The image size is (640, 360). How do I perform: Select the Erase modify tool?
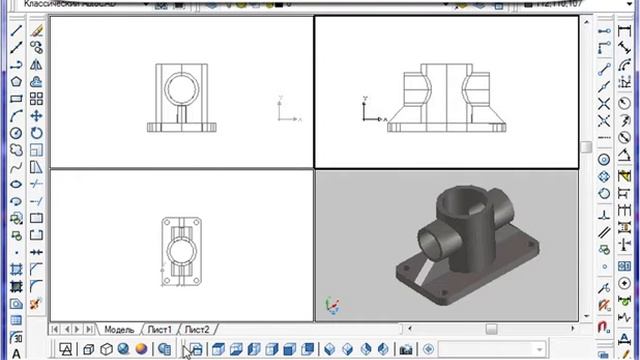click(x=36, y=30)
